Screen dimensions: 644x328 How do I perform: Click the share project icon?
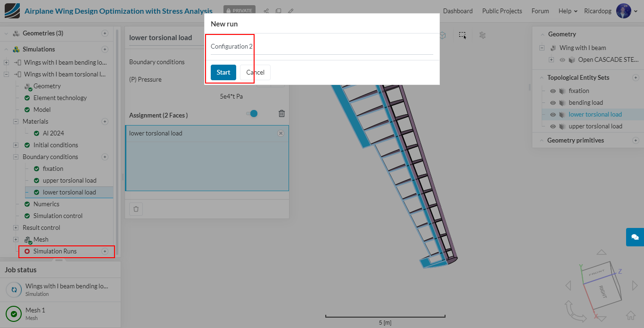click(266, 11)
